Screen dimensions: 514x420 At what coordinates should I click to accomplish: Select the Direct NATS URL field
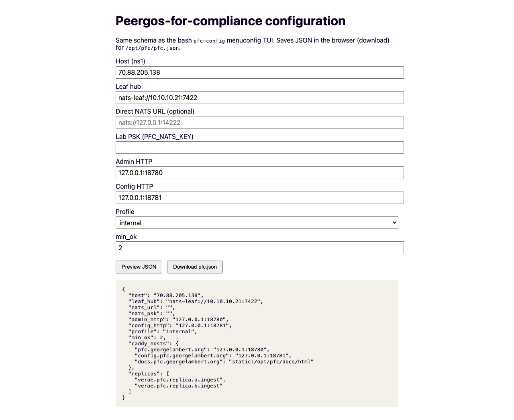click(260, 123)
